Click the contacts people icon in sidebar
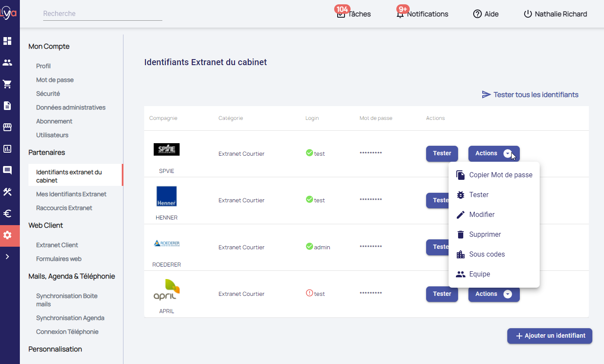 point(7,63)
